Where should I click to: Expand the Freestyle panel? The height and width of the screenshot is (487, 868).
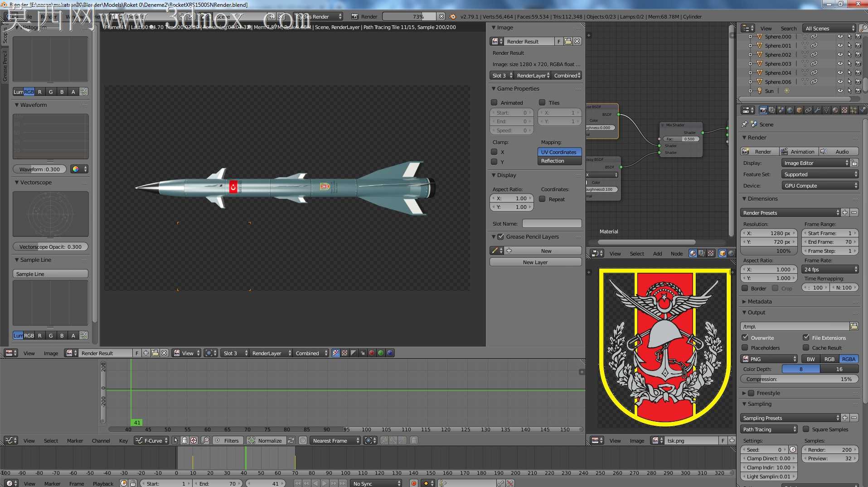[744, 393]
